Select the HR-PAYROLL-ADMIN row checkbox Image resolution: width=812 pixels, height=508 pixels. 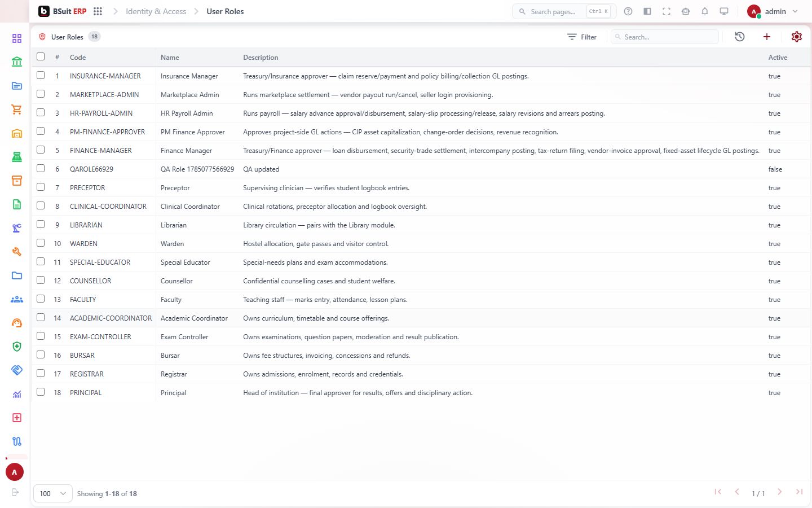point(41,112)
